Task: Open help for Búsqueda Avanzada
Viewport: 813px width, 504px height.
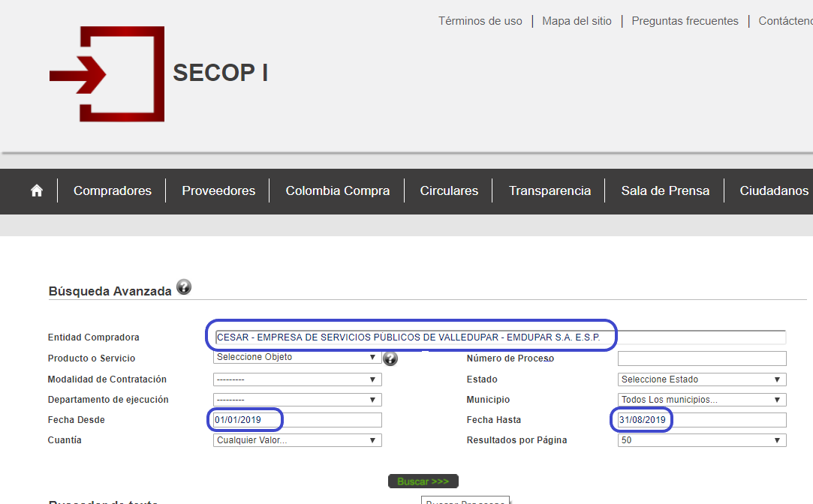Action: click(x=183, y=286)
